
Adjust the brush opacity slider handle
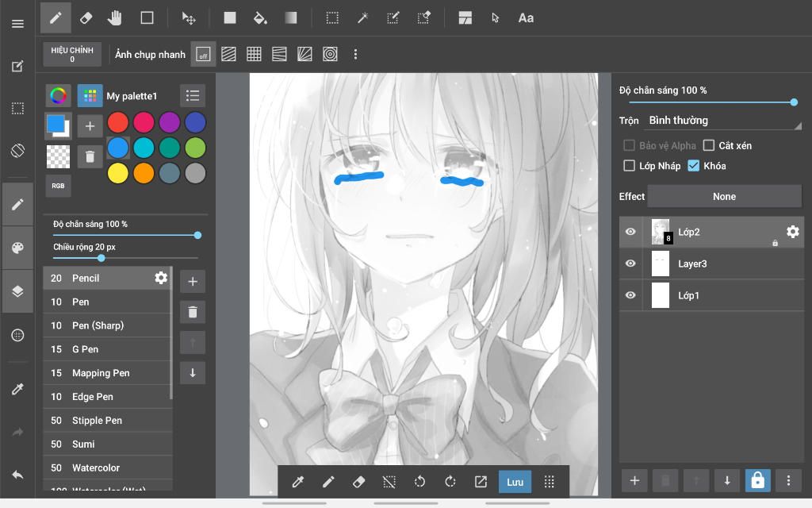click(x=197, y=235)
